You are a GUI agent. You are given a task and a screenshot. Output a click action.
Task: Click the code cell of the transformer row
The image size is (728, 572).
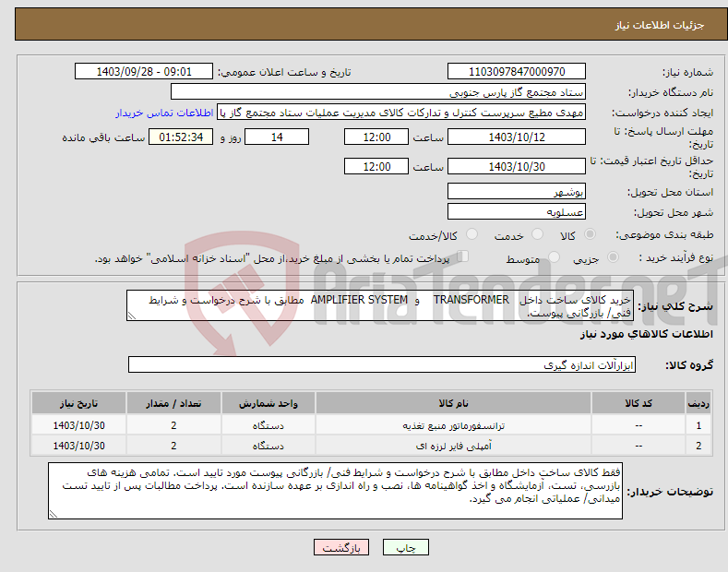point(638,425)
